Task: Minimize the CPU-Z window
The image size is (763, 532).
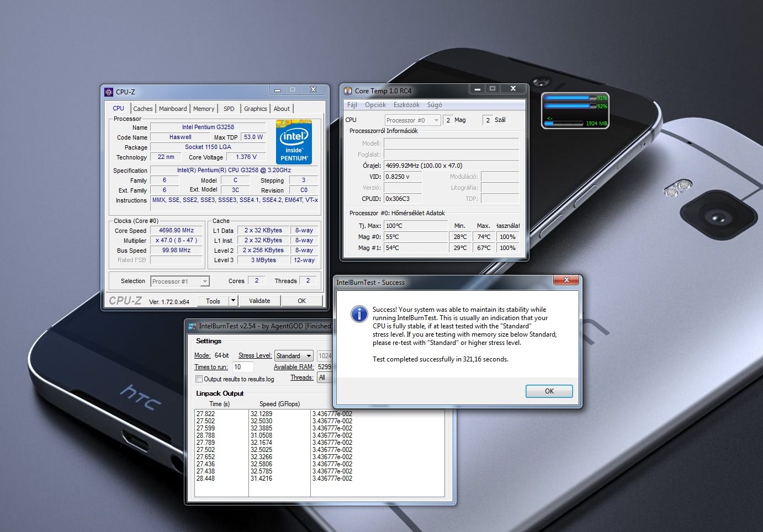Action: (x=278, y=89)
